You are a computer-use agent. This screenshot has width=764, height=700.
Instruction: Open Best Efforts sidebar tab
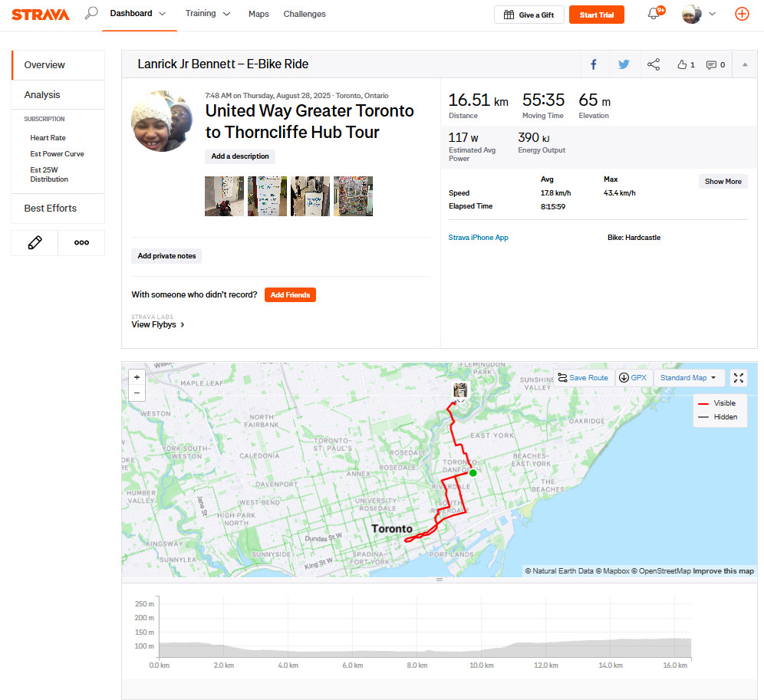(58, 209)
